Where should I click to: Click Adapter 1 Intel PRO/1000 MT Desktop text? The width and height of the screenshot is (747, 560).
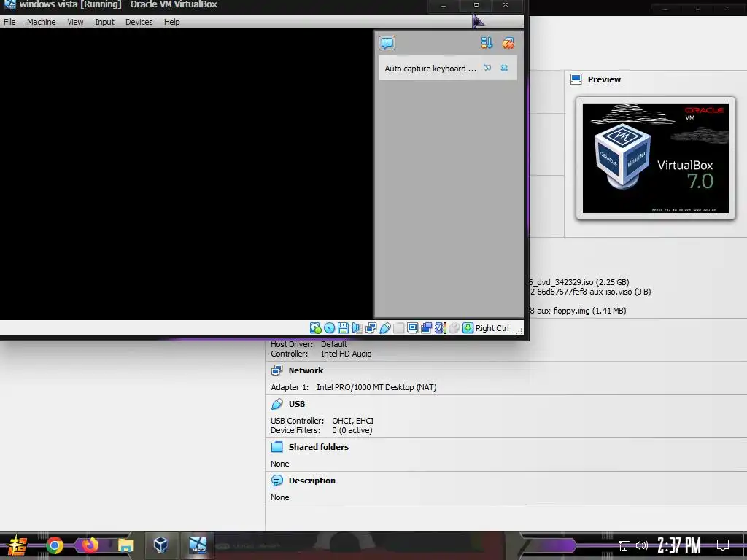pos(354,387)
